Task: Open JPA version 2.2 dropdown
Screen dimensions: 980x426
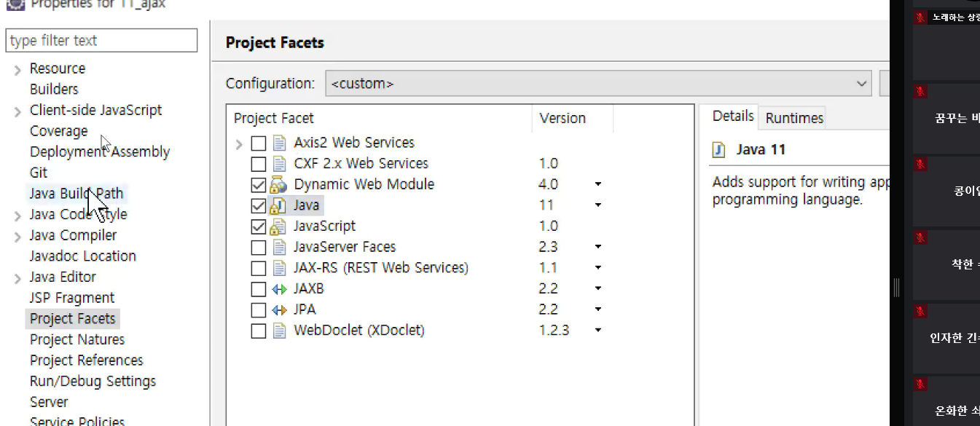Action: [598, 310]
